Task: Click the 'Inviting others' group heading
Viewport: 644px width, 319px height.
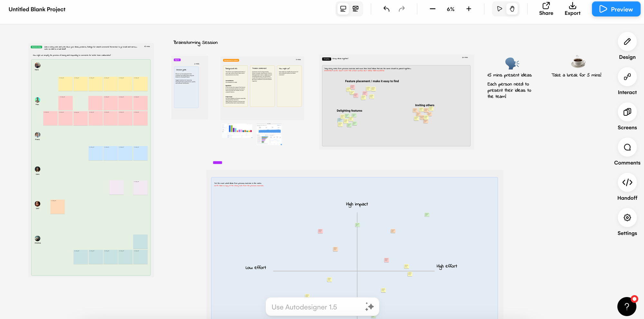Action: (x=424, y=105)
